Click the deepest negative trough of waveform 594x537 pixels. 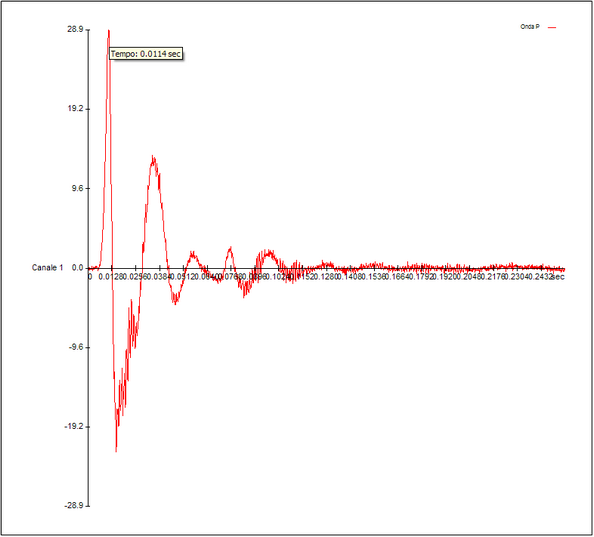(116, 451)
